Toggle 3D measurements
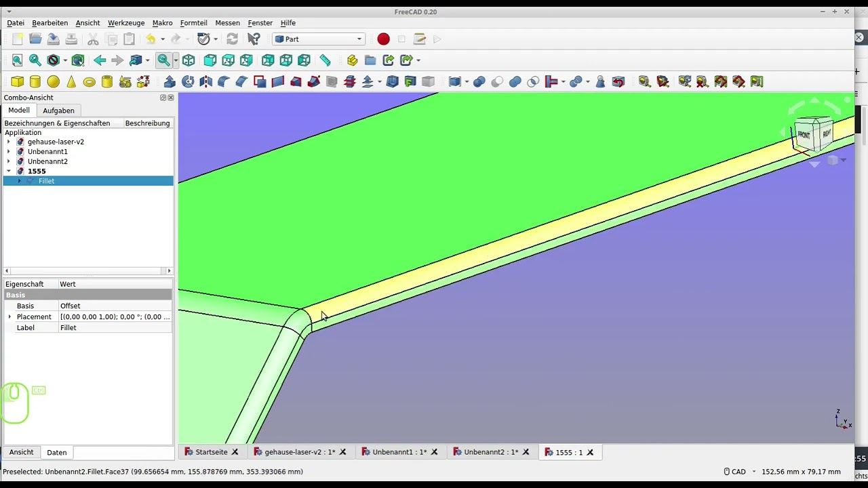This screenshot has height=488, width=868. pyautogui.click(x=738, y=82)
